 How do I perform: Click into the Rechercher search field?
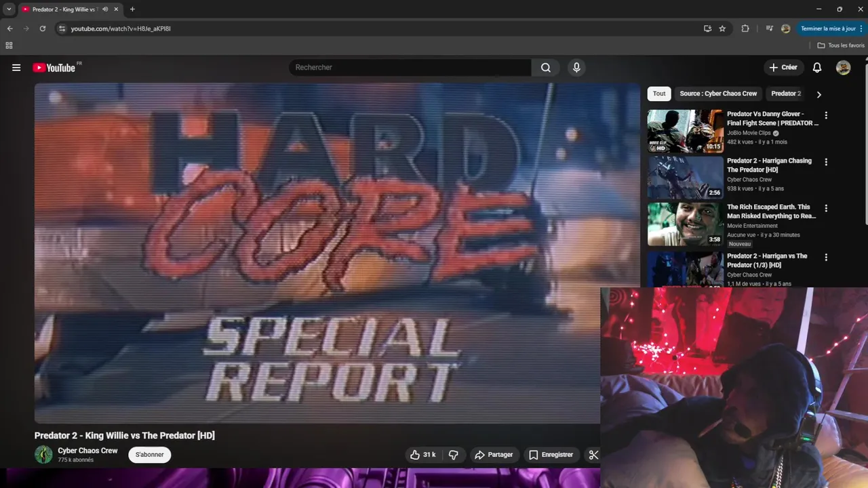coord(410,67)
